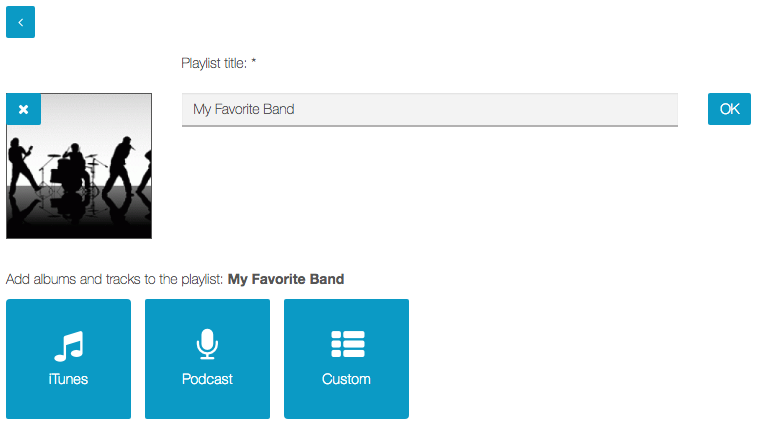Go back using the left chevron button
The image size is (780, 427).
(20, 22)
